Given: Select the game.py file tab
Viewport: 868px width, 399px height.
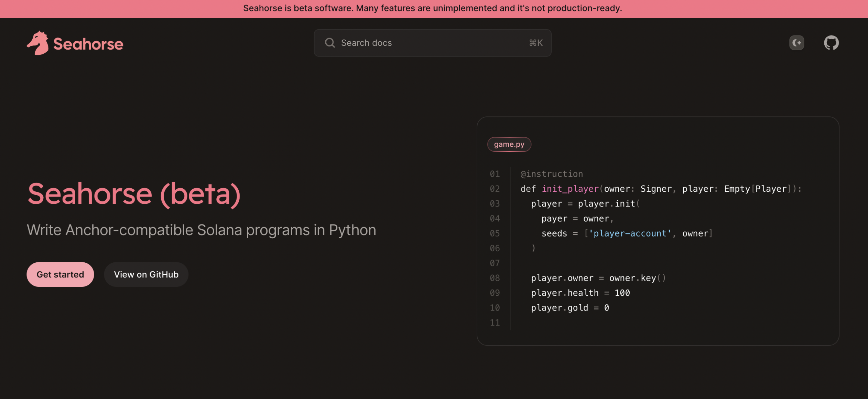Looking at the screenshot, I should [x=509, y=144].
